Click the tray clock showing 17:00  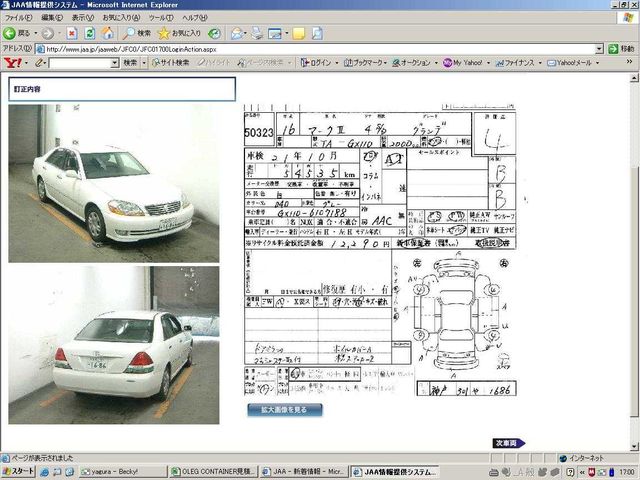pyautogui.click(x=627, y=472)
